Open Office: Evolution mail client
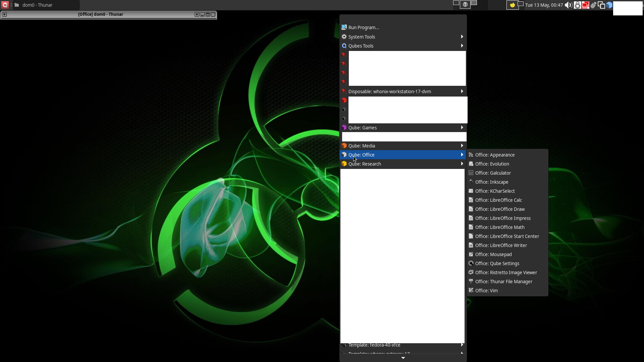Viewport: 644px width, 362px height. pos(492,164)
